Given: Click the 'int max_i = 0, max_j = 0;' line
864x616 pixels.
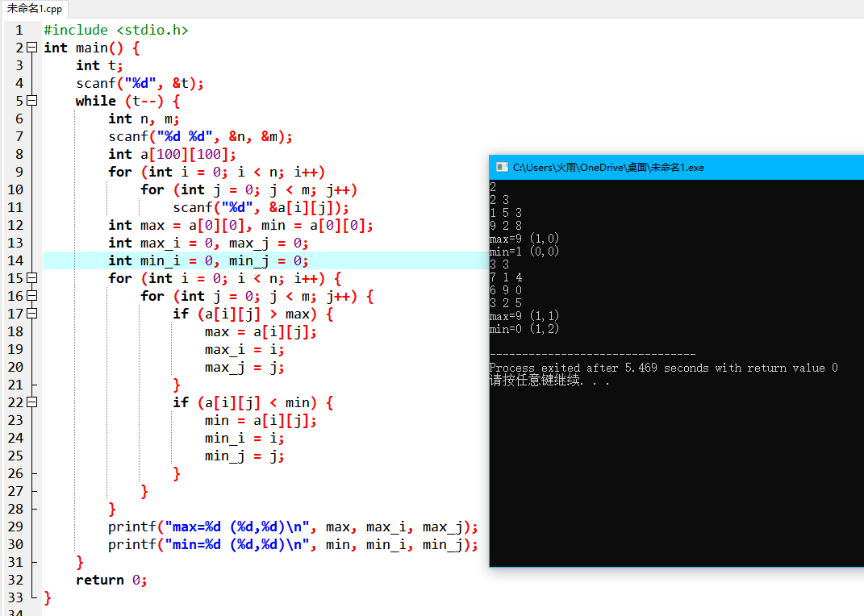Looking at the screenshot, I should pyautogui.click(x=208, y=243).
